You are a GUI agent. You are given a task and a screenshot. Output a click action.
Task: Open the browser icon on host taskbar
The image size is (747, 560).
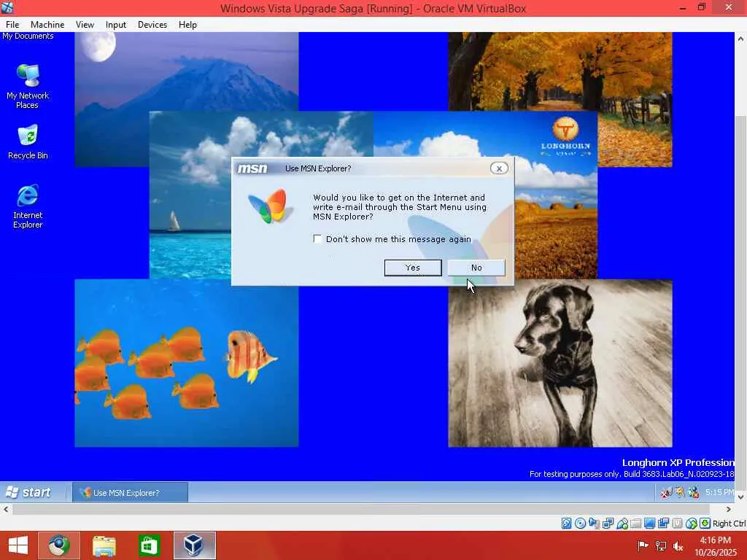point(59,545)
